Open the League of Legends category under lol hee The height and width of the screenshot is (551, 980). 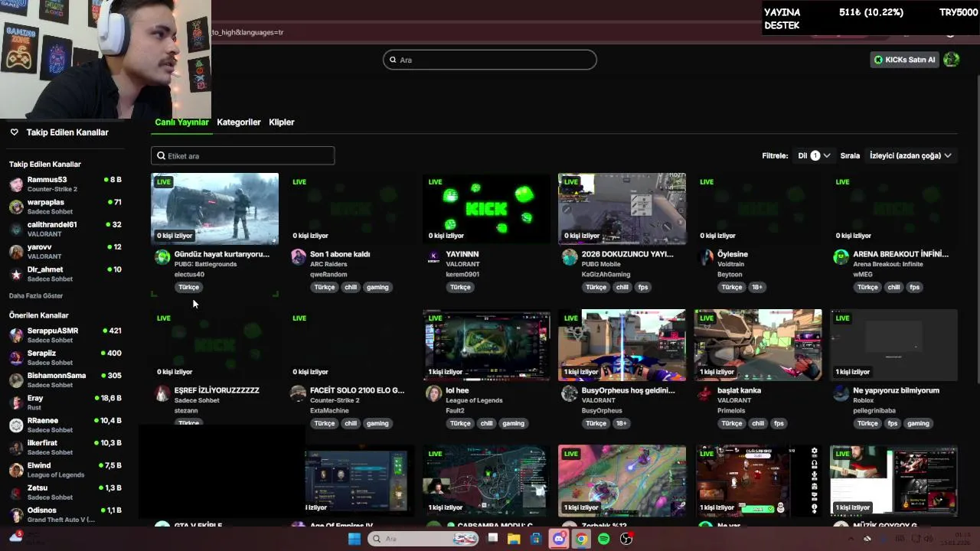click(x=474, y=400)
